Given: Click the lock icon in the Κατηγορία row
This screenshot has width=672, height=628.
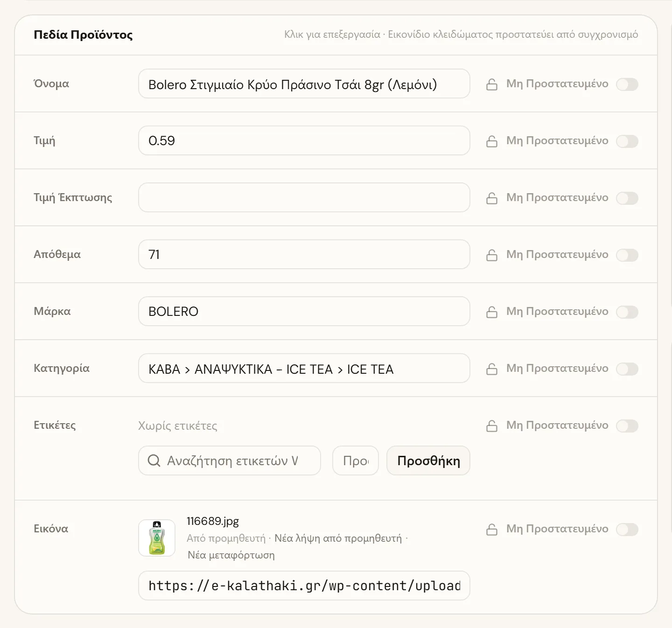Looking at the screenshot, I should pos(492,369).
